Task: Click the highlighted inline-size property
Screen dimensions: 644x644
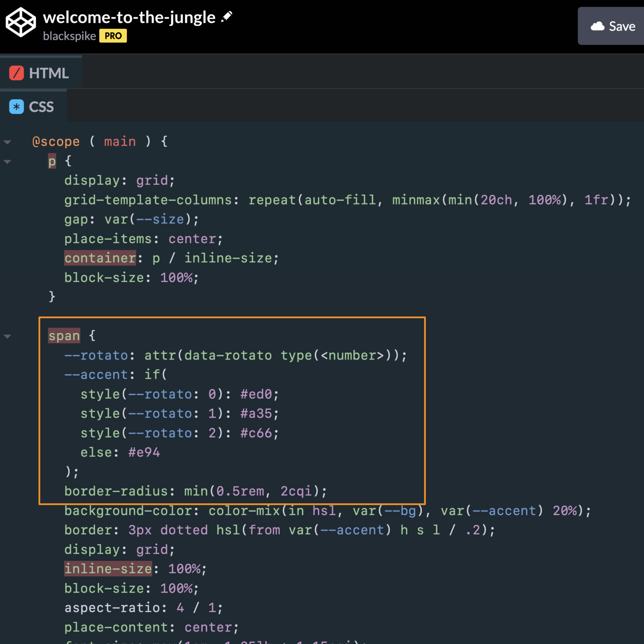Action: [108, 569]
